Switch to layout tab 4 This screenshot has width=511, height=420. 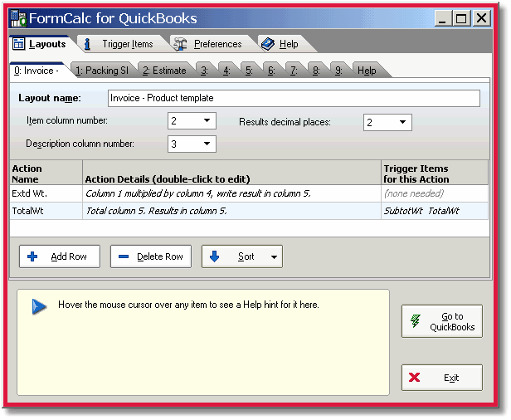(x=226, y=71)
